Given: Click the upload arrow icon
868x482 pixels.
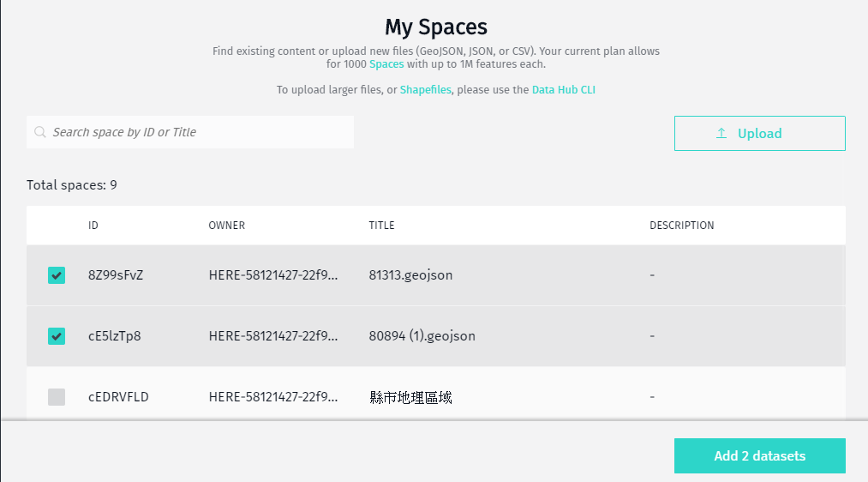Looking at the screenshot, I should pyautogui.click(x=721, y=133).
